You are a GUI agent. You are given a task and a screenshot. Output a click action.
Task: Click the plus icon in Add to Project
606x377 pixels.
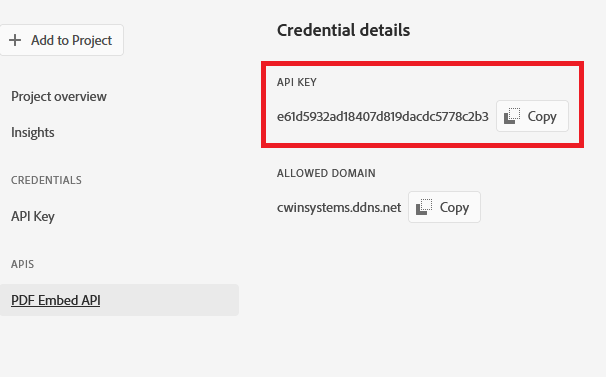15,40
